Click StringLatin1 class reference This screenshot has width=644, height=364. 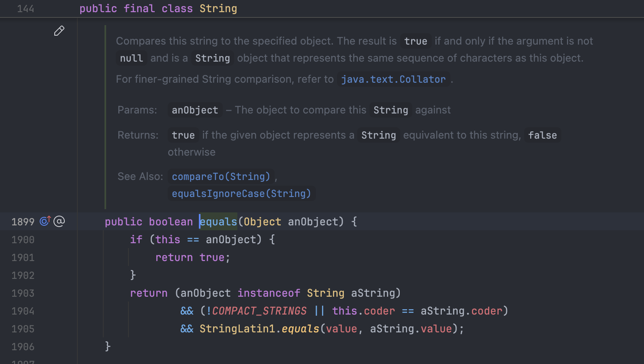pos(237,329)
